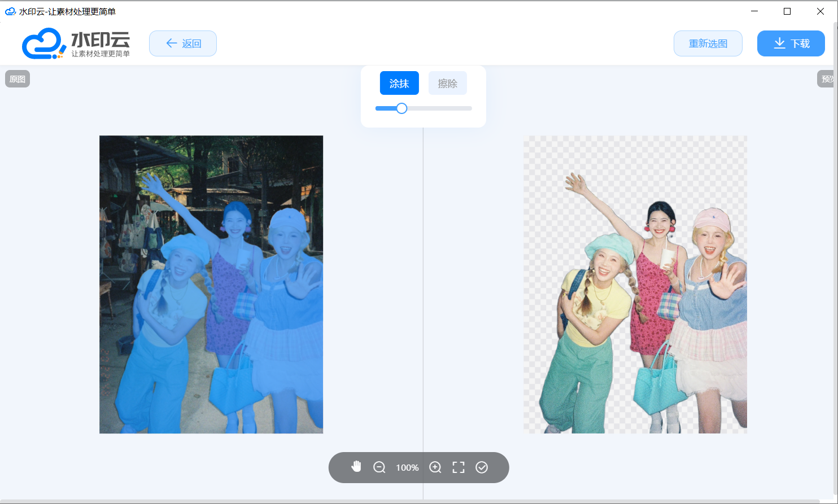Minimize the 水印云 window

coord(754,11)
